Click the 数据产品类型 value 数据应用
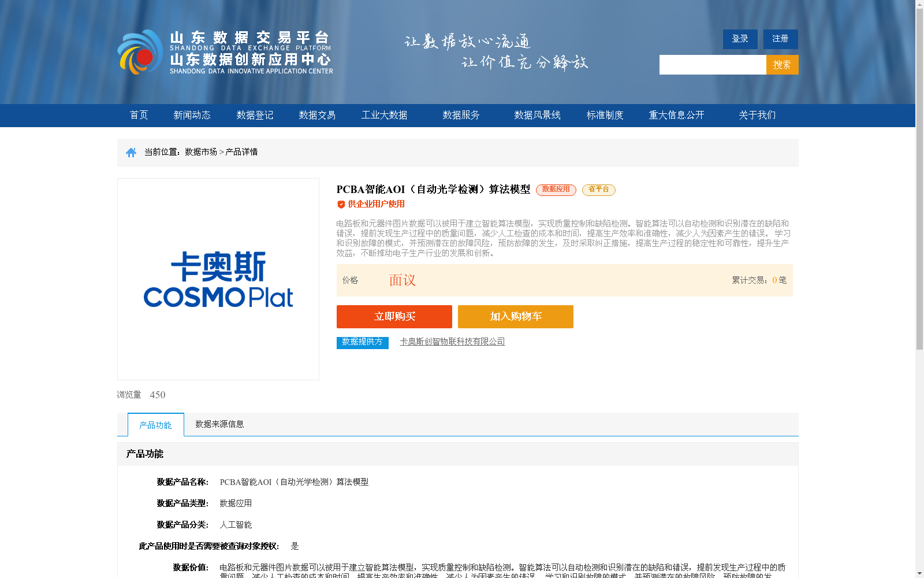 (x=236, y=503)
